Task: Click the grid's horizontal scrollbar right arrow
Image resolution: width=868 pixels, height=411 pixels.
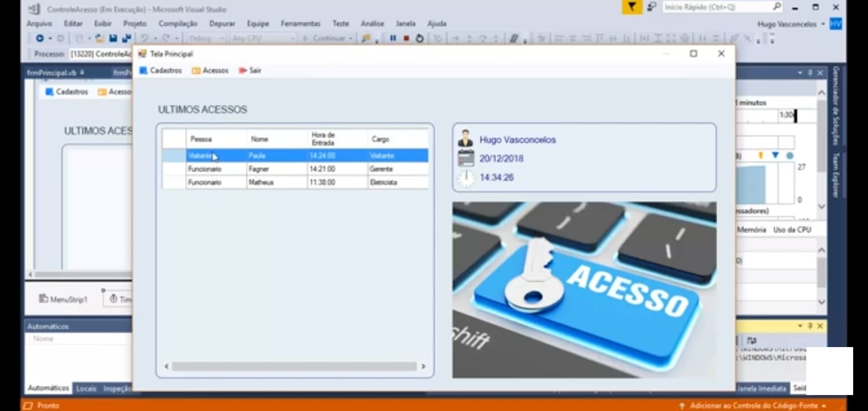Action: (423, 366)
